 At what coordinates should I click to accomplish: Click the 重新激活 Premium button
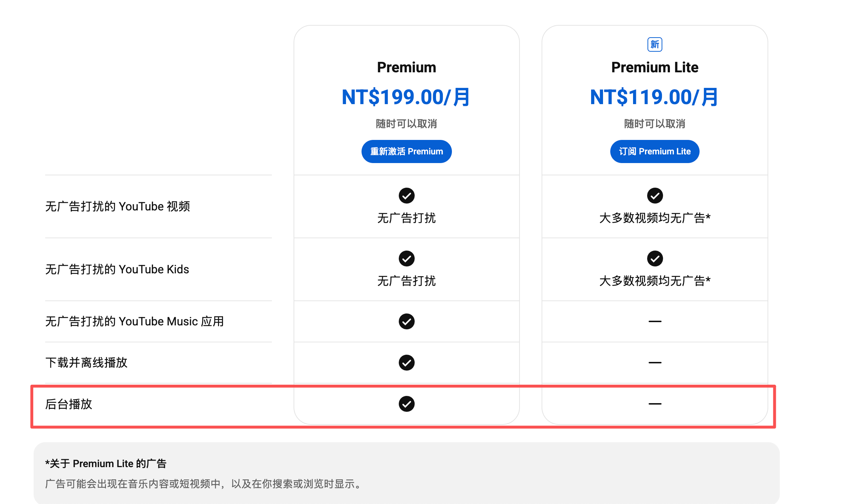[406, 151]
